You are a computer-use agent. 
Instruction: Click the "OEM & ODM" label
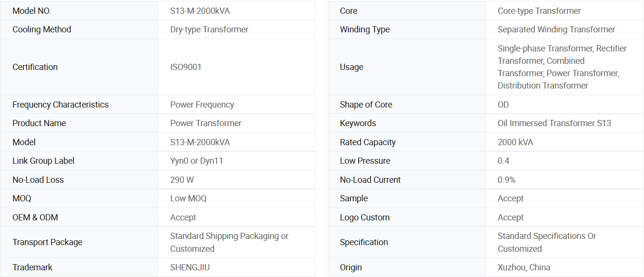(x=35, y=218)
